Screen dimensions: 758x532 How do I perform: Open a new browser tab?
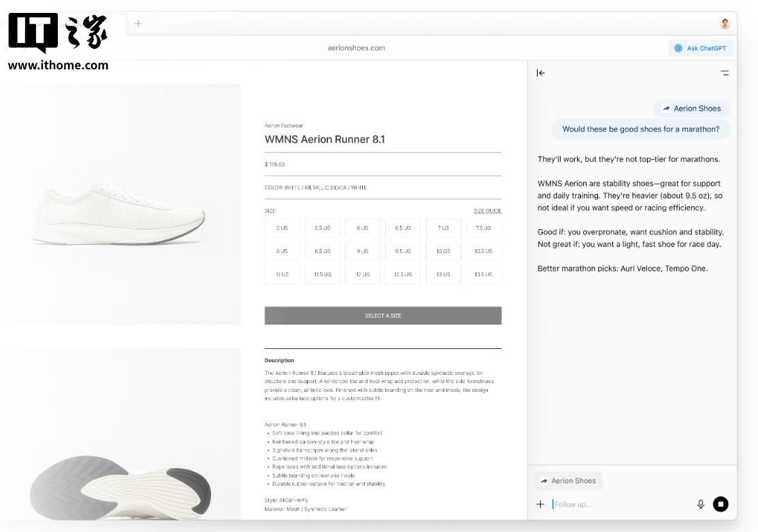click(138, 24)
